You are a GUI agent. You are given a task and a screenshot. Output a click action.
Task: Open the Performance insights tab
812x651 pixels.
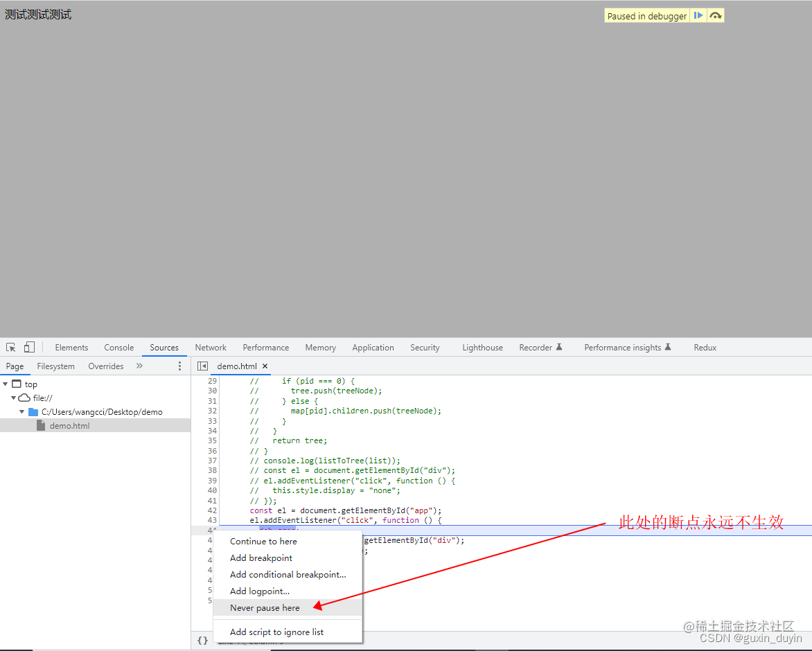click(622, 347)
